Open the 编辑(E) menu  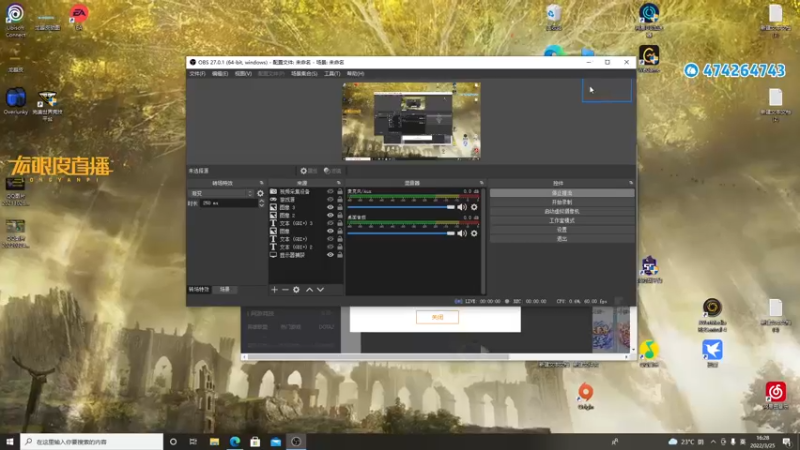pos(220,73)
